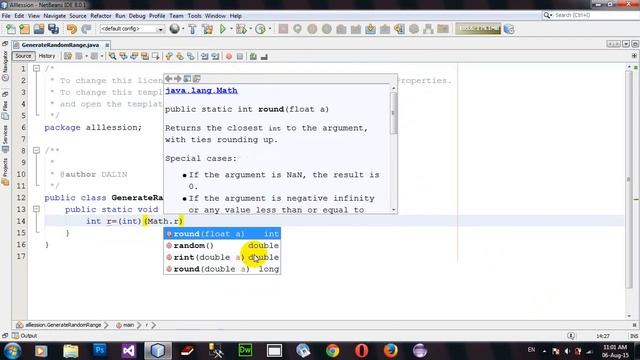
Task: Click the Redo arrow icon
Action: [86, 29]
